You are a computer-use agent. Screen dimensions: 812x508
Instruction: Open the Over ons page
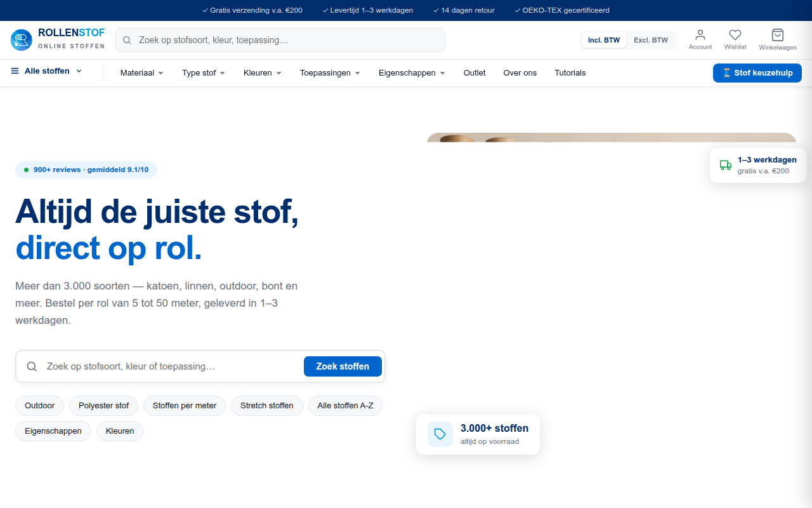[520, 73]
